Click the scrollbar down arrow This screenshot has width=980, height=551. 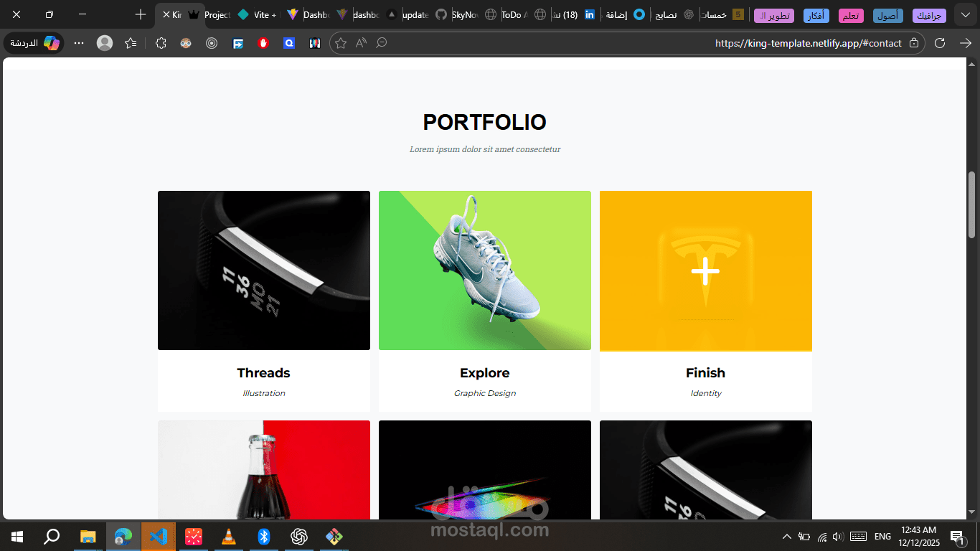pos(972,512)
